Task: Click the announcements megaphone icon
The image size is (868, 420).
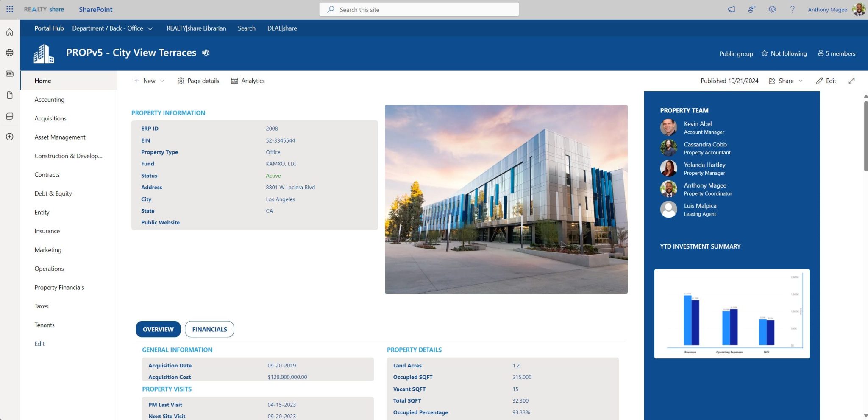Action: 731,9
